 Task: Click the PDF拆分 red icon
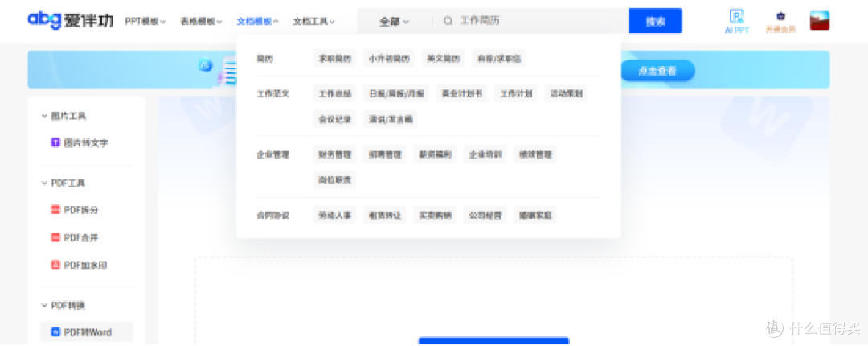coord(55,210)
